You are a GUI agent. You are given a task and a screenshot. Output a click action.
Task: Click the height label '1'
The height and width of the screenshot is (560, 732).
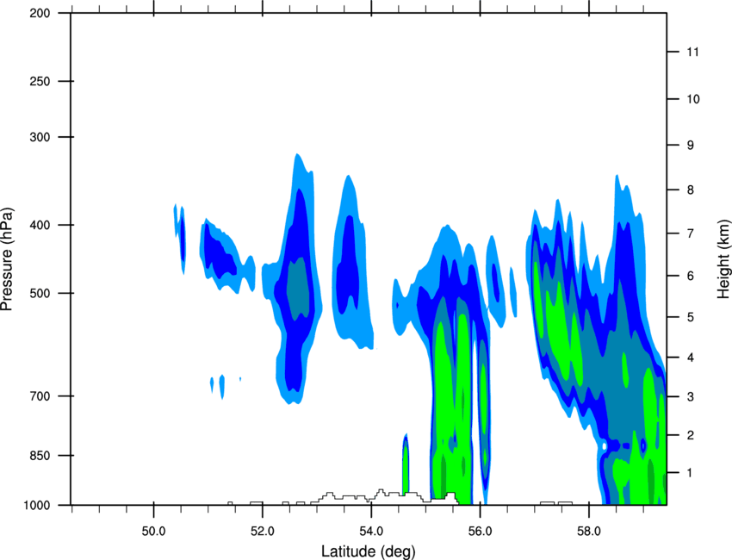tap(690, 473)
